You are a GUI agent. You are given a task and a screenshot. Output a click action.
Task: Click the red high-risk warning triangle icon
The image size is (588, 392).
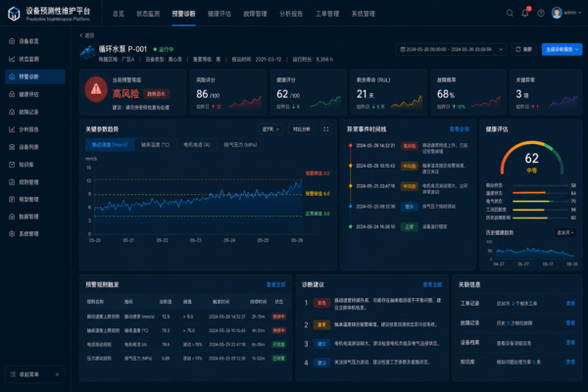pyautogui.click(x=95, y=88)
